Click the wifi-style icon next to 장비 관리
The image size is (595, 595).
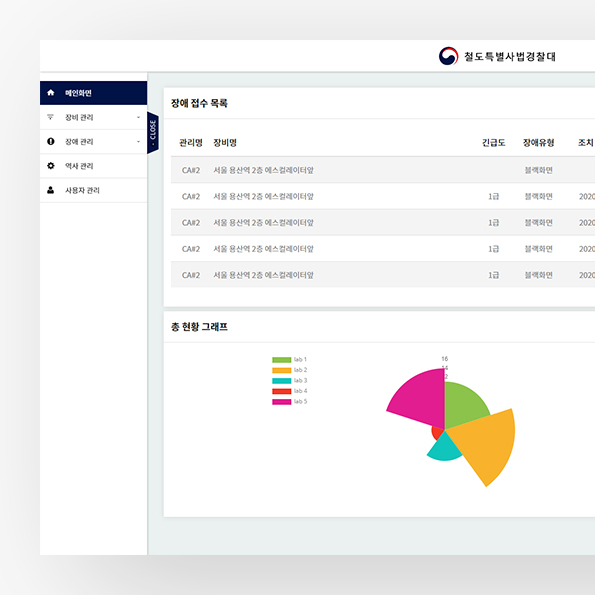(x=50, y=117)
